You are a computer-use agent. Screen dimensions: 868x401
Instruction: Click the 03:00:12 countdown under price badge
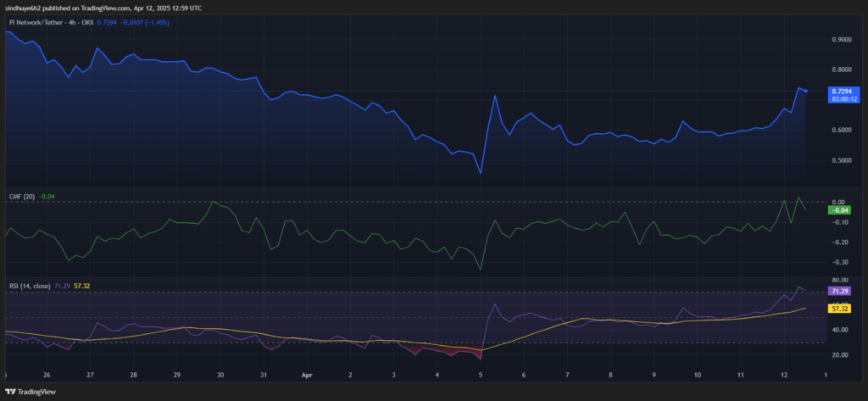(843, 98)
